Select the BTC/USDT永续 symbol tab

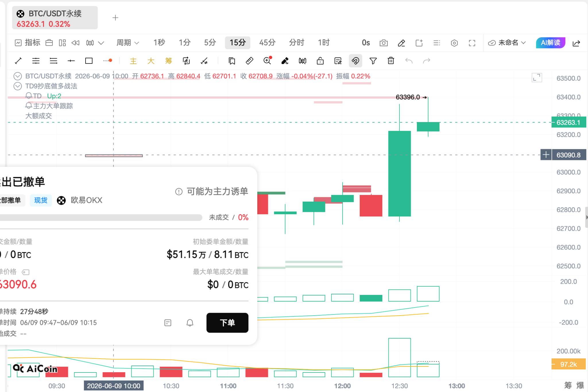(x=55, y=18)
